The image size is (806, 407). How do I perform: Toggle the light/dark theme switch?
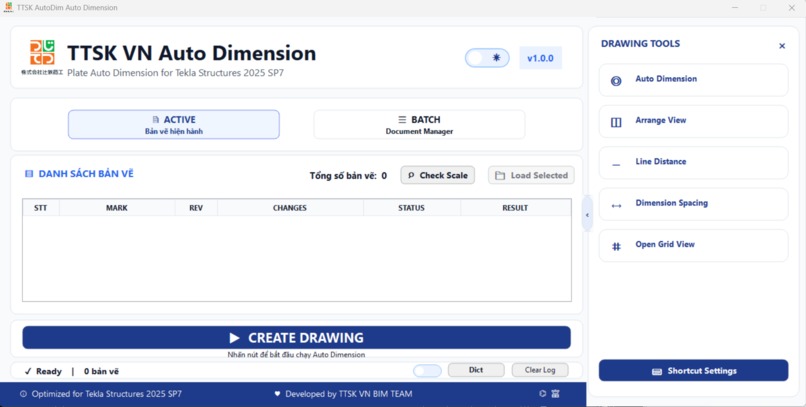pos(487,58)
